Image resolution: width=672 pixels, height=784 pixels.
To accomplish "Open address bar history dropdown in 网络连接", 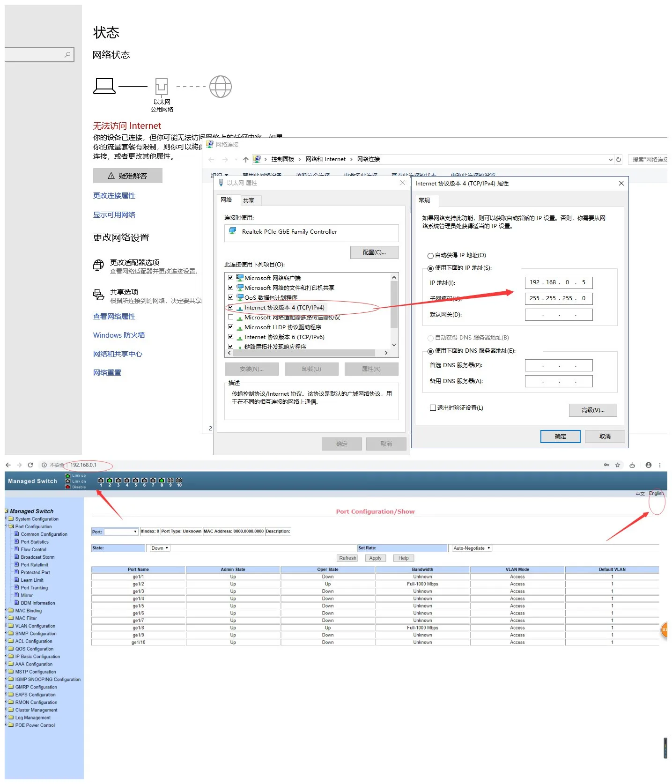I will 610,160.
